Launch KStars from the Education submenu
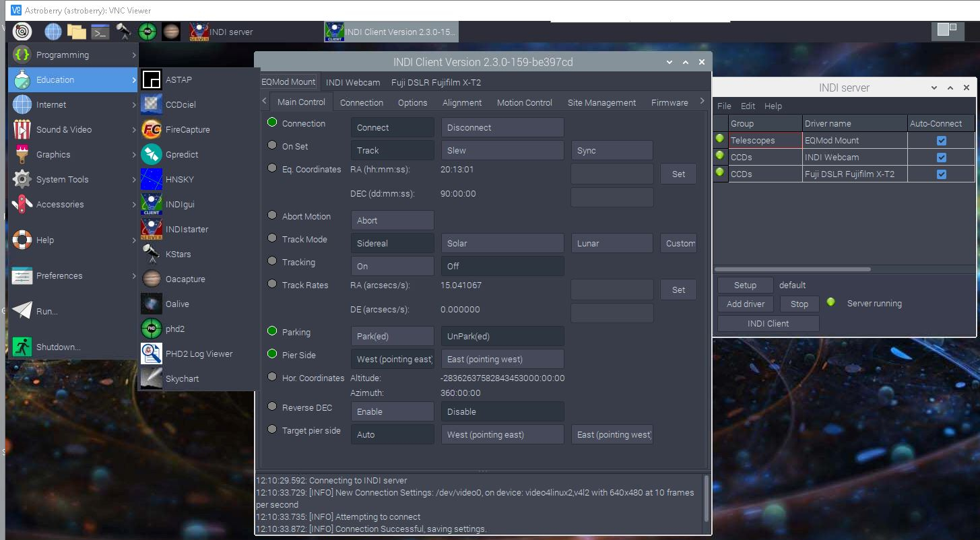980x540 pixels. [x=199, y=254]
